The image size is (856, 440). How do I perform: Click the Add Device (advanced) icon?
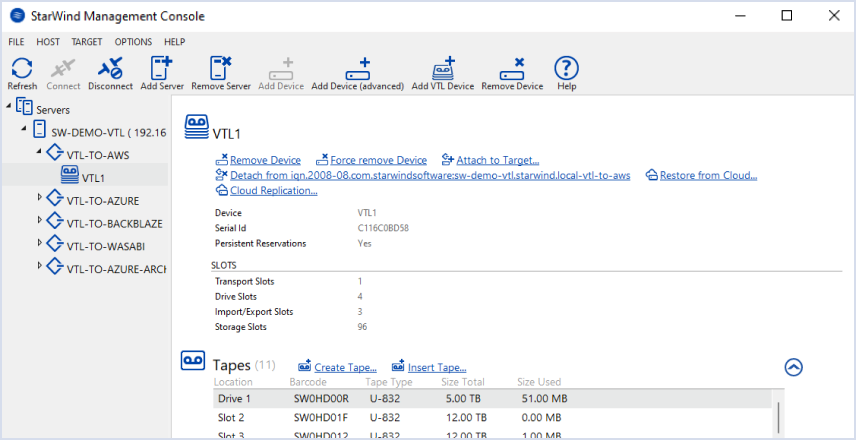[x=358, y=69]
